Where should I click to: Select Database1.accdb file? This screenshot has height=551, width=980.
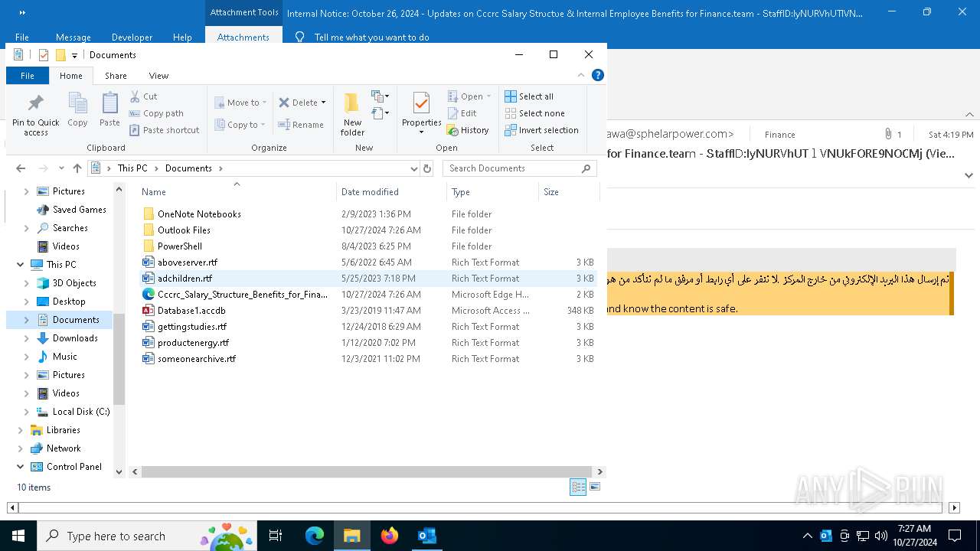(x=192, y=311)
